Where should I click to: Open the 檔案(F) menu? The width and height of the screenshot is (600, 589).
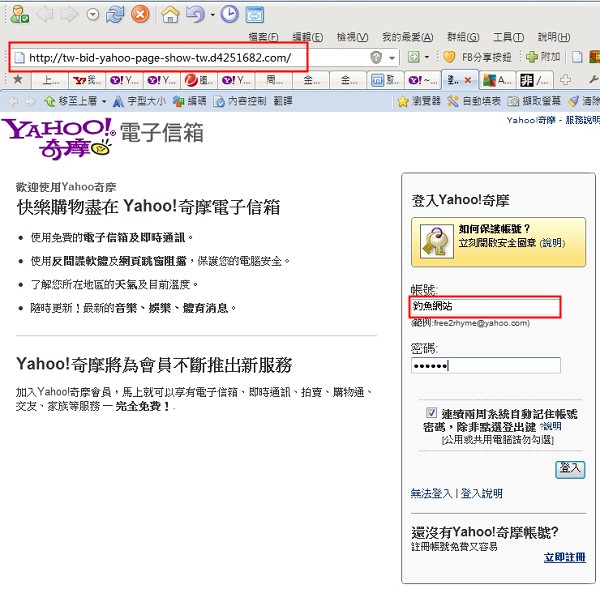(263, 37)
